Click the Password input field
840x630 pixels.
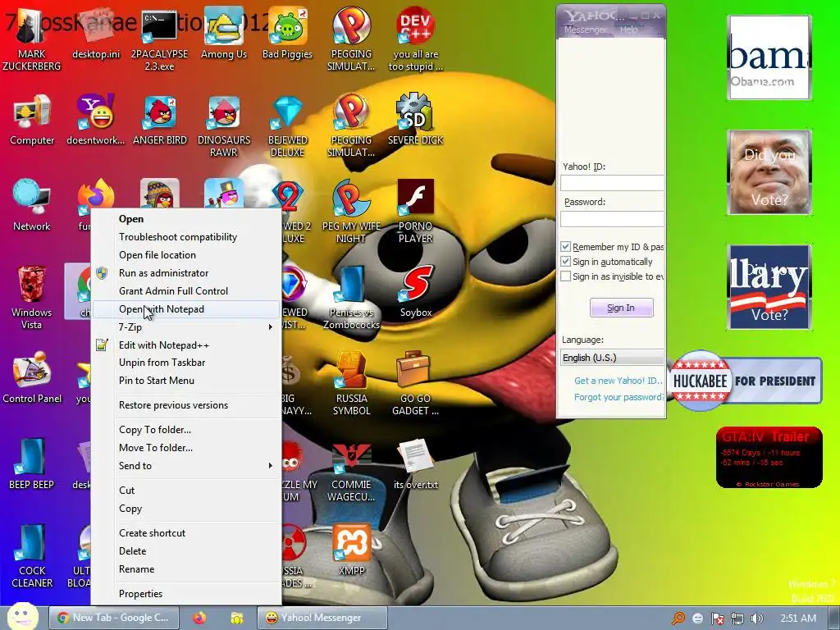[612, 218]
